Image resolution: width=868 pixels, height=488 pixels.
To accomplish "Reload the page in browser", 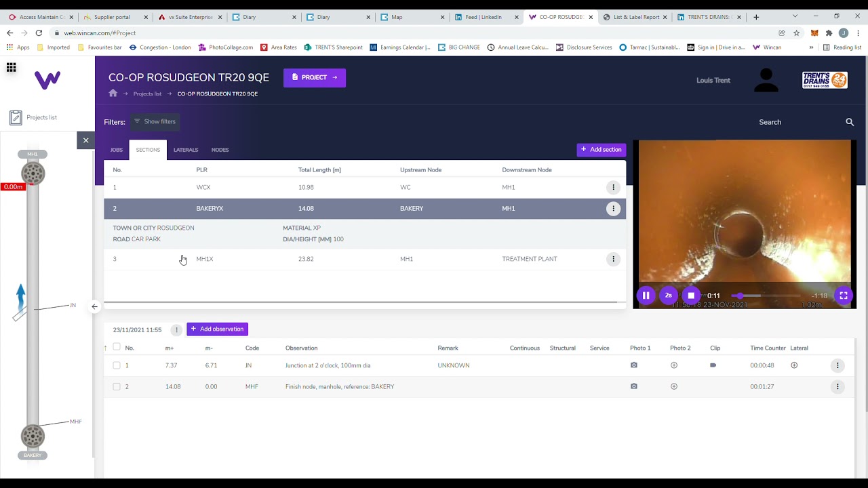I will coord(39,33).
